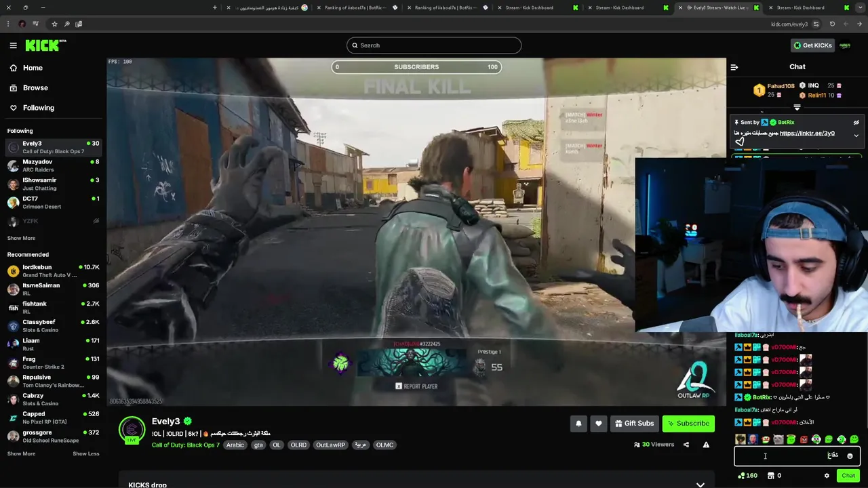Insert the red angry face emote
The height and width of the screenshot is (488, 868).
point(804,440)
